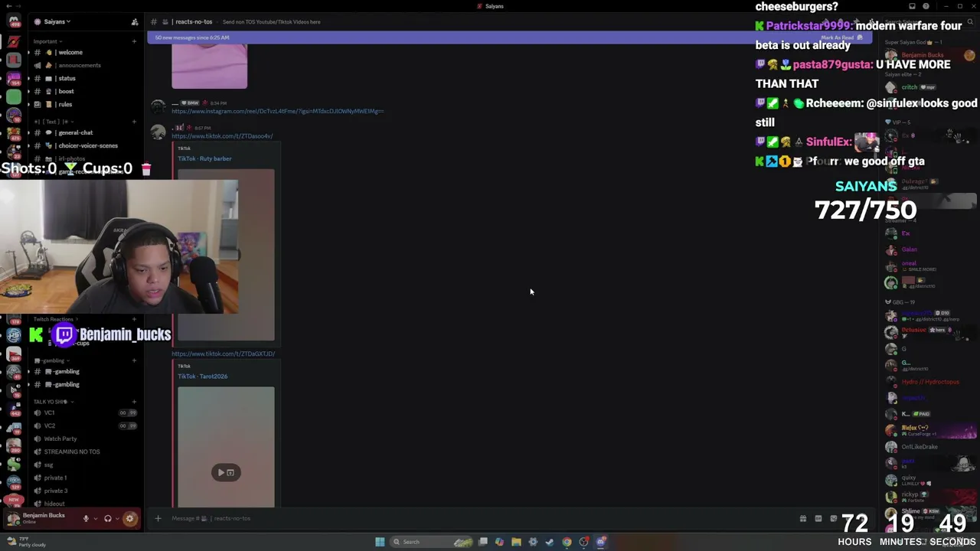The width and height of the screenshot is (980, 551).
Task: Open Discord direct messages home icon
Action: click(13, 21)
